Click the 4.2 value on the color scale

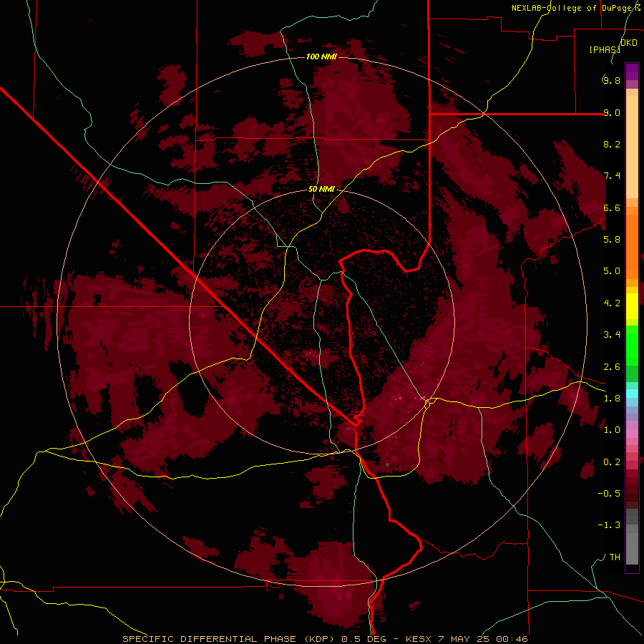tap(612, 303)
